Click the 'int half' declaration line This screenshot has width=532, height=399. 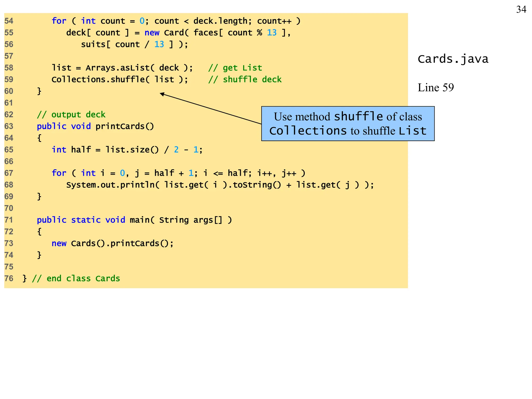pos(127,150)
